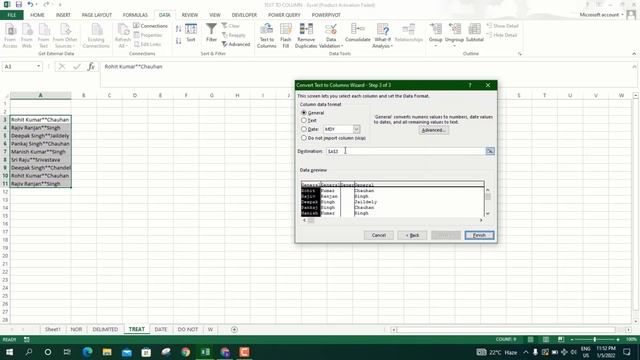This screenshot has width=640, height=360.
Task: Click the Undo arrow icon
Action: coord(30,4)
